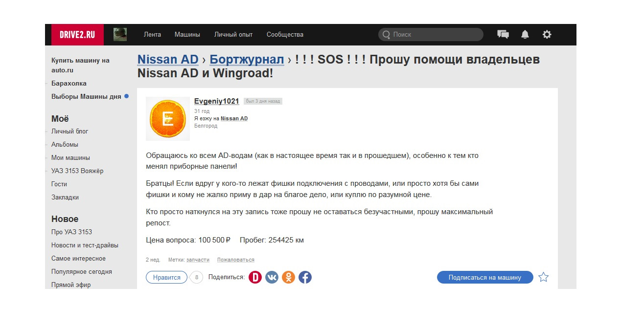The height and width of the screenshot is (309, 644).
Task: Share through the Яндекс.Дзен red icon
Action: 256,277
